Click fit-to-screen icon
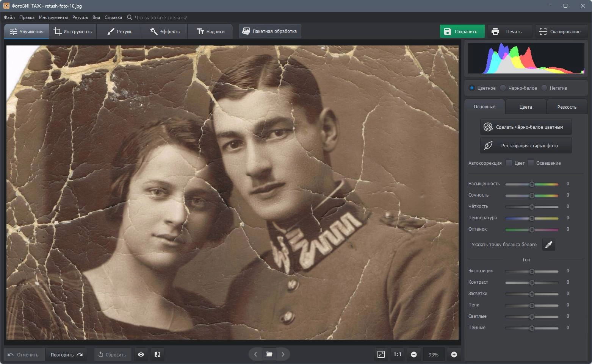 381,355
